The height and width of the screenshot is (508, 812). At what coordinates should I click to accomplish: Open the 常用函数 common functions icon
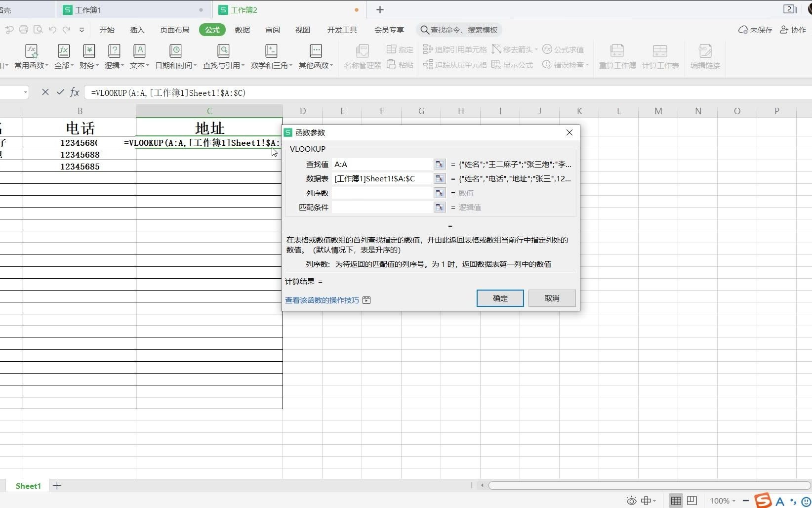[31, 51]
